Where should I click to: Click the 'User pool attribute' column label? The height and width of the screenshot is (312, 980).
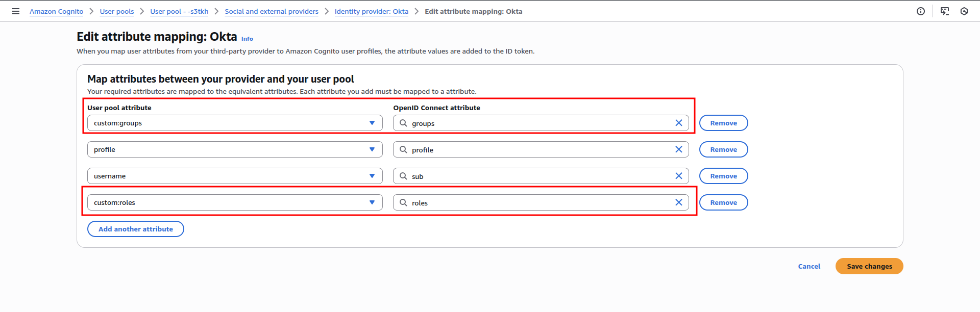(x=119, y=108)
